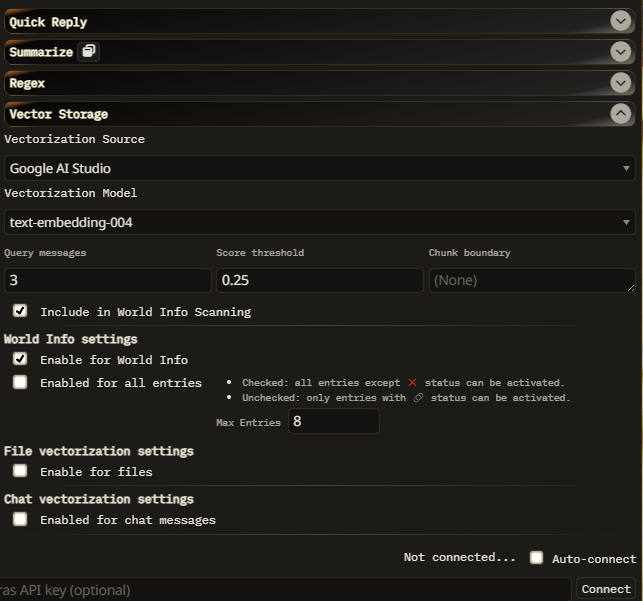Collapse the Vector Storage section chevron

point(620,114)
